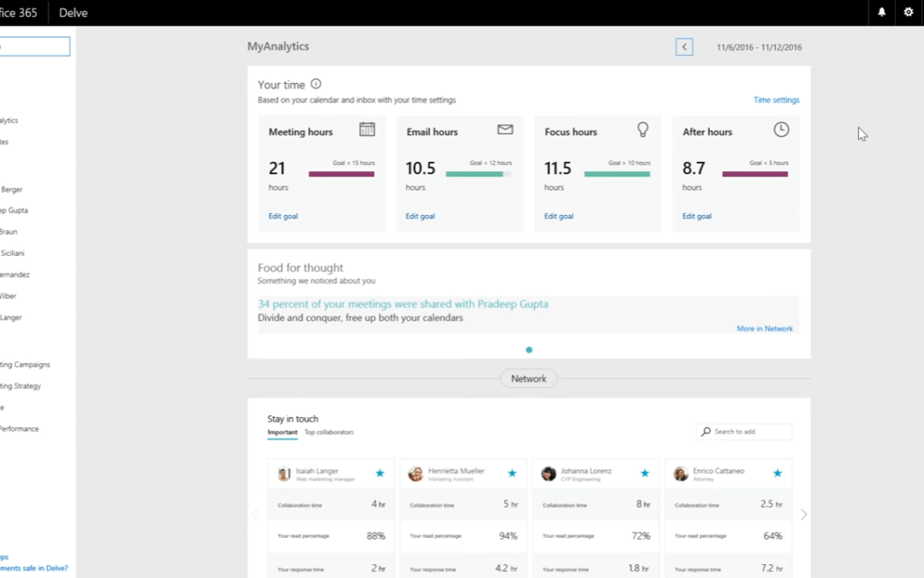Toggle the star for Isaiah Langer
924x578 pixels.
[x=380, y=473]
